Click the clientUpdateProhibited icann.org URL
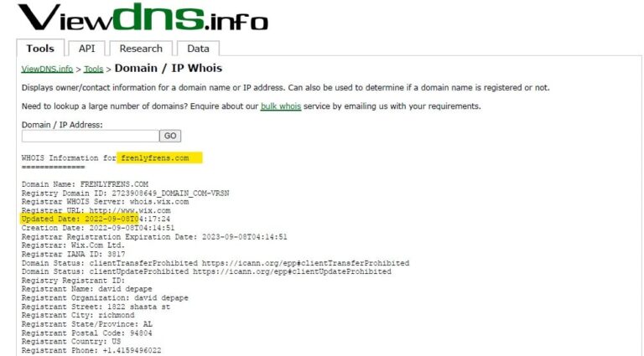 click(292, 271)
